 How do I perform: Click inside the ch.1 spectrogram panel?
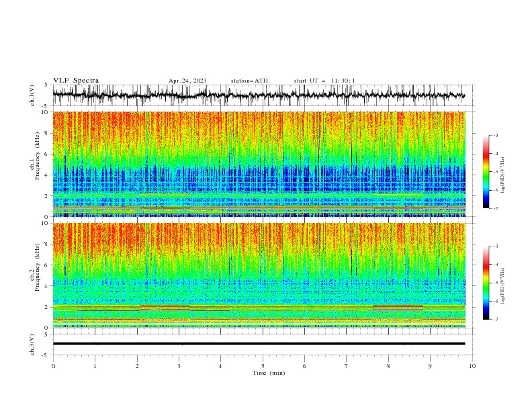pyautogui.click(x=259, y=164)
